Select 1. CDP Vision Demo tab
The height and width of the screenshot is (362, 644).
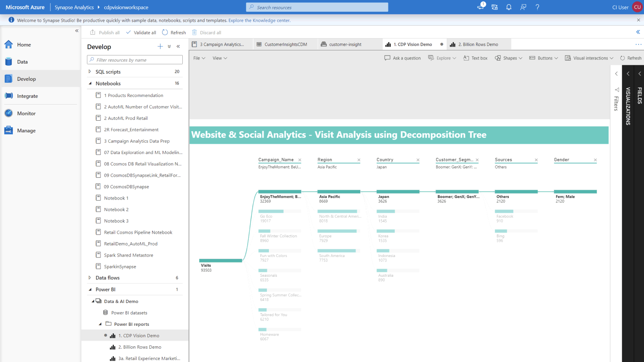[415, 45]
